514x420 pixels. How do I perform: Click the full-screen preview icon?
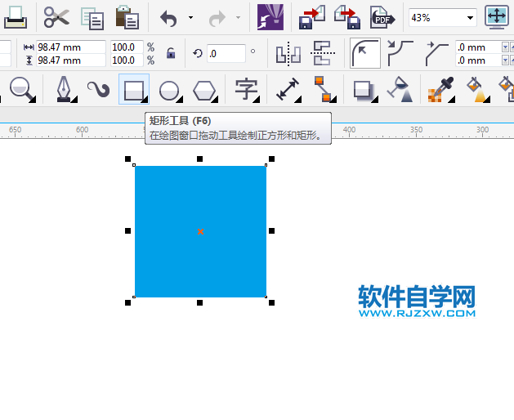[497, 17]
